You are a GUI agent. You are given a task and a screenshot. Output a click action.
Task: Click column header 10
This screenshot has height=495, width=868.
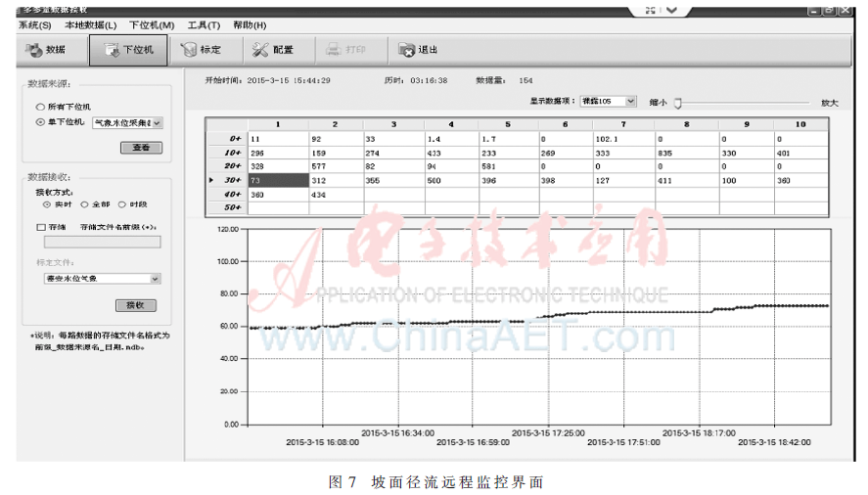pos(801,124)
